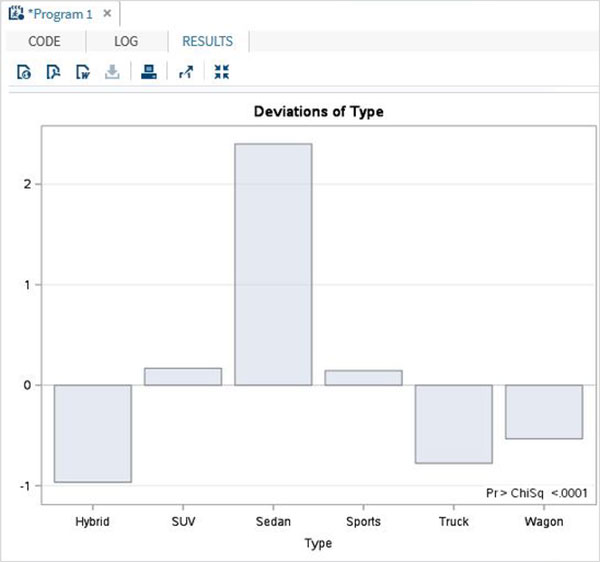Screen dimensions: 600x562
Task: Download results as Word document
Action: coord(83,72)
